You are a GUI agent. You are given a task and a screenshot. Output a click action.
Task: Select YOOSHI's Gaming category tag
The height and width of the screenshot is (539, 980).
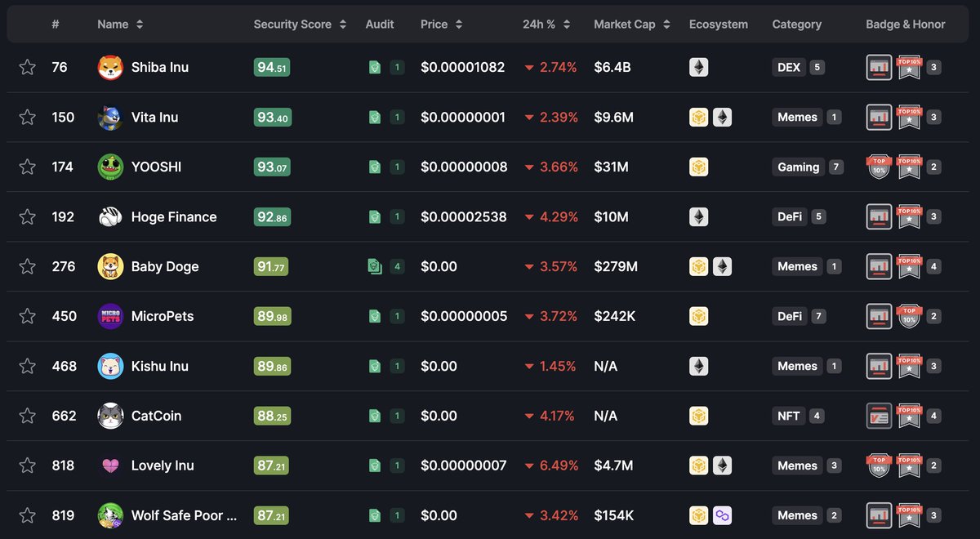799,167
